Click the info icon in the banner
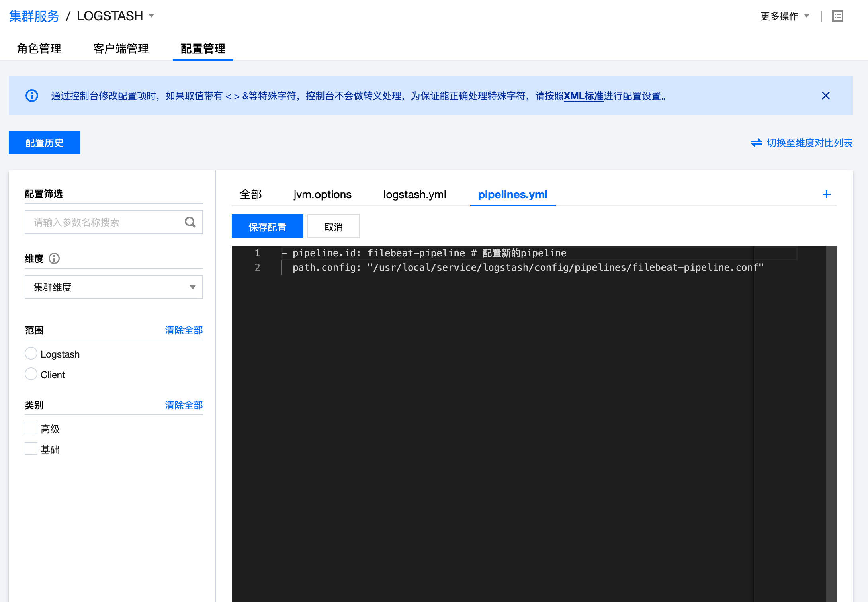Image resolution: width=868 pixels, height=602 pixels. point(32,96)
